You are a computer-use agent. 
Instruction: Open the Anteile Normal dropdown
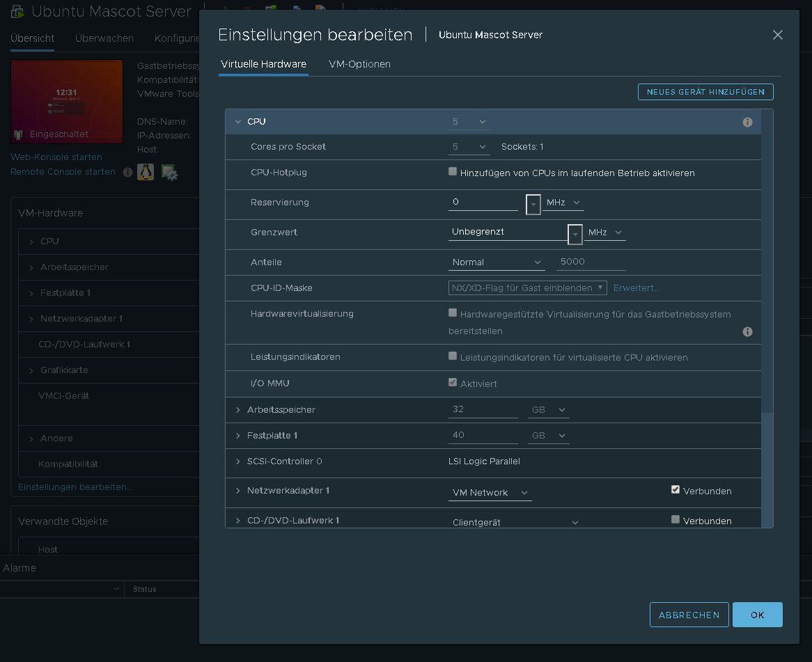[496, 262]
